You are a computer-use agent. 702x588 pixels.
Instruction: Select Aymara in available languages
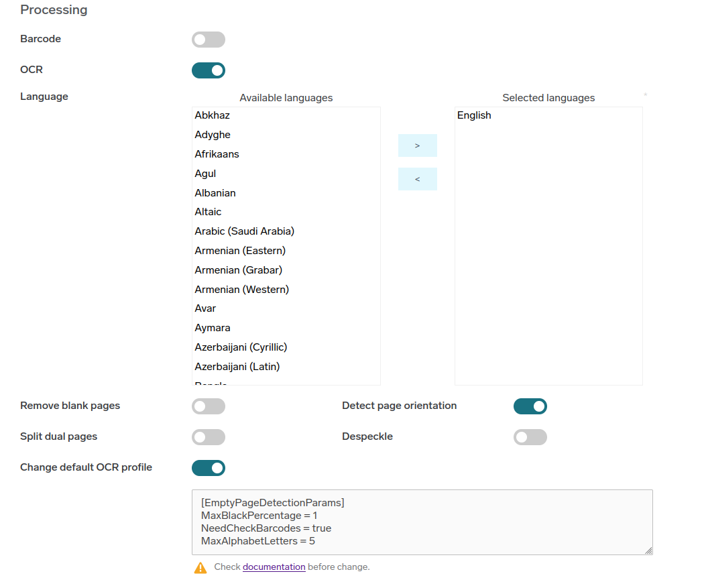pos(213,328)
